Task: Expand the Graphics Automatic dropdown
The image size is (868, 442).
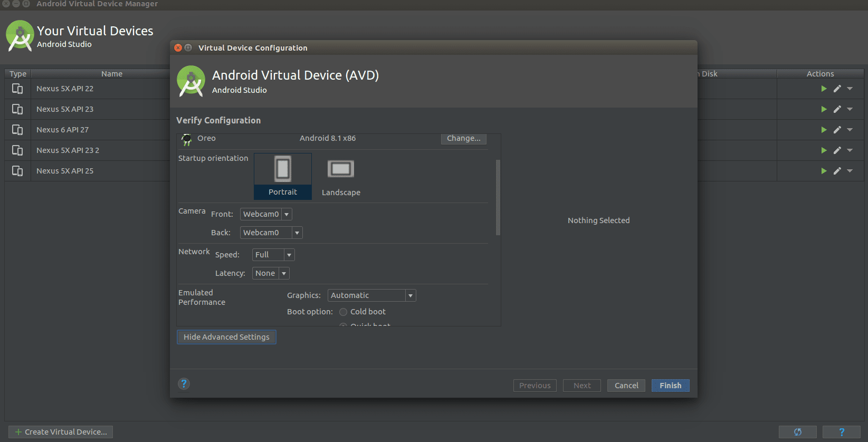Action: 371,295
